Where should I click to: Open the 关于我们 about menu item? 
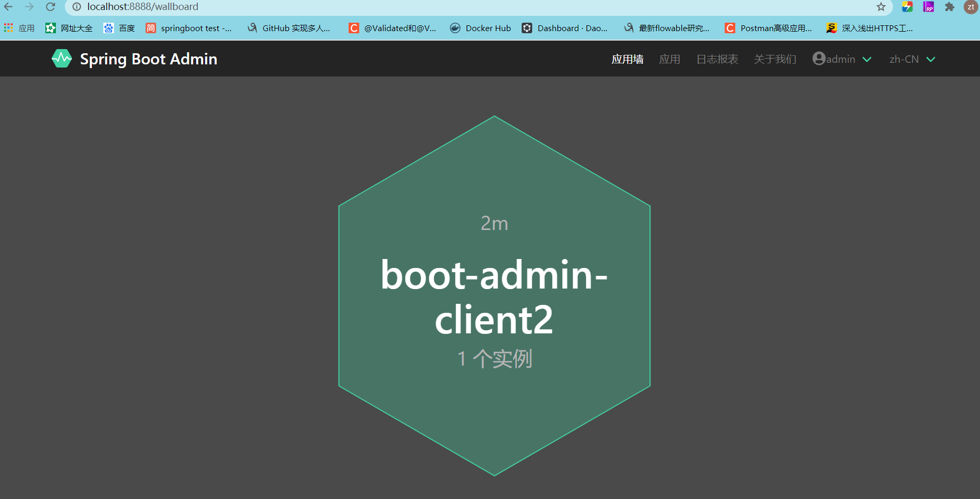pyautogui.click(x=775, y=59)
